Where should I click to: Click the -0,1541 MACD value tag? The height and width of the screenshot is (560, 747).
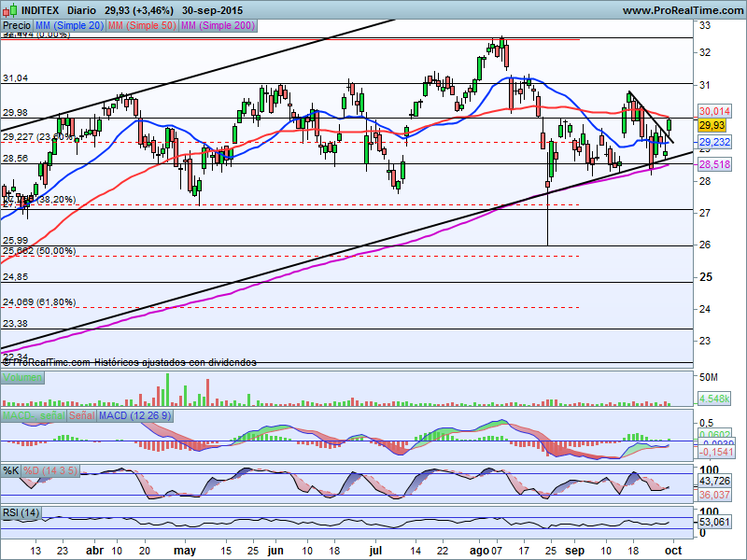[716, 452]
